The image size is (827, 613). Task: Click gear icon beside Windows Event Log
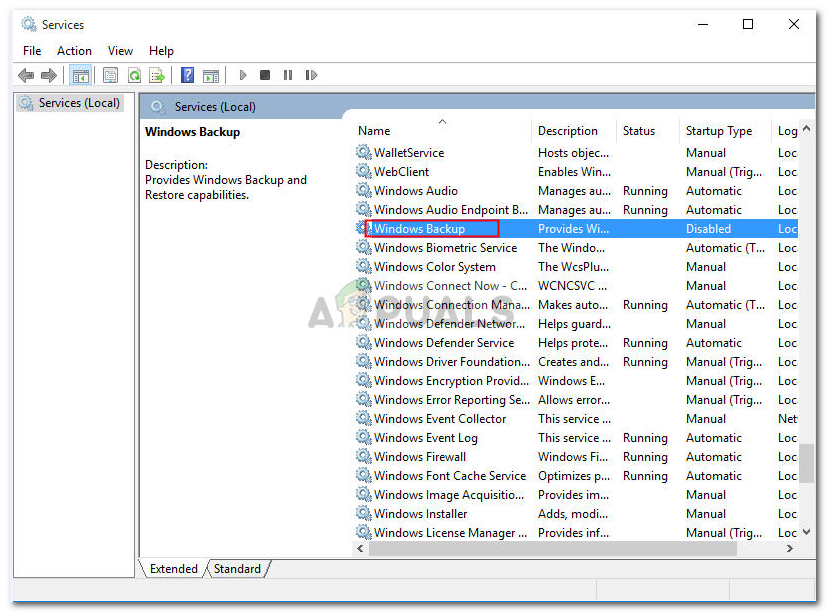coord(363,437)
